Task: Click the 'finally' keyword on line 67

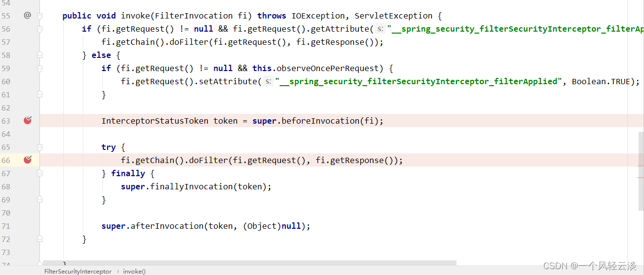Action: pos(128,174)
